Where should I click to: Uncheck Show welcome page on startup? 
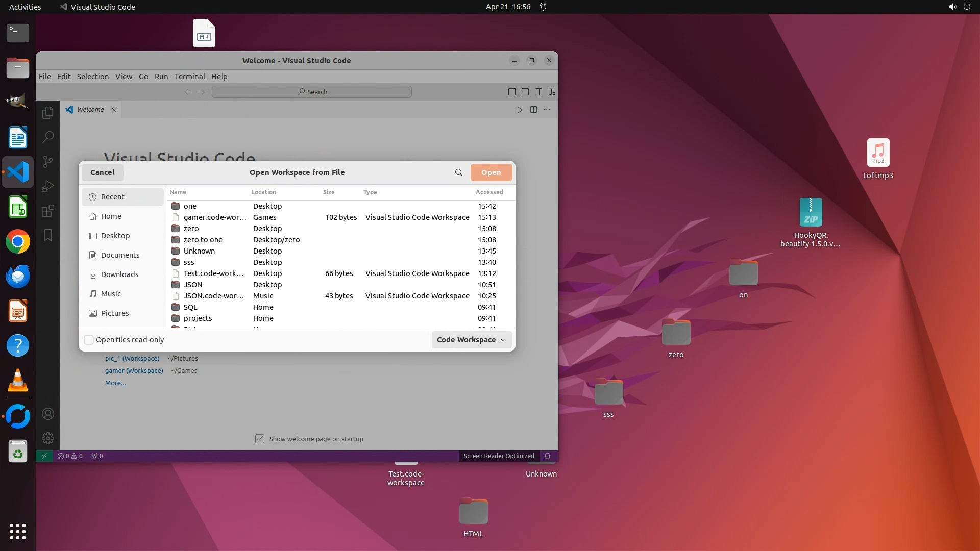(x=260, y=439)
